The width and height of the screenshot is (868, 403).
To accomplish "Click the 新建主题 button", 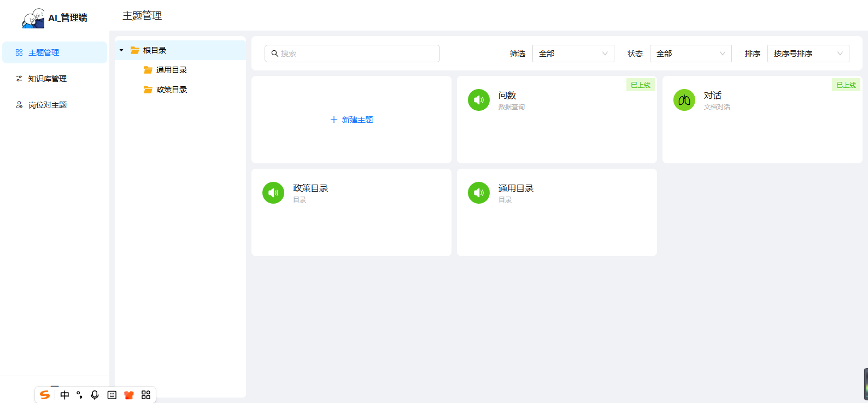I will [351, 120].
